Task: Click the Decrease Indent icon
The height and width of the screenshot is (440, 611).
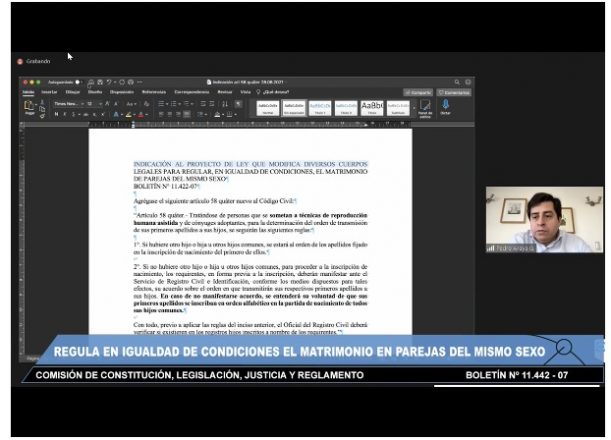Action: tap(203, 104)
